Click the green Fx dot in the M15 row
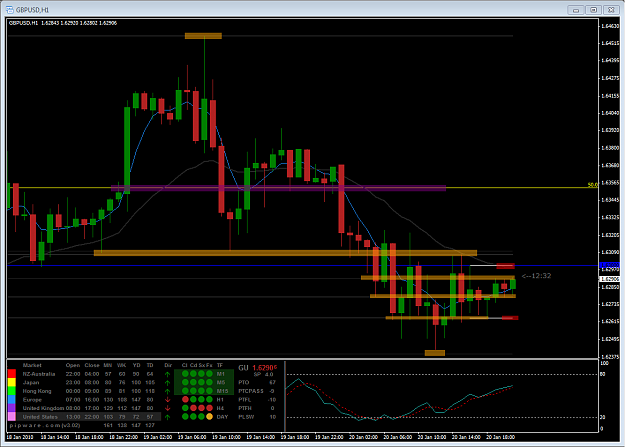Image resolution: width=625 pixels, height=447 pixels. [209, 391]
